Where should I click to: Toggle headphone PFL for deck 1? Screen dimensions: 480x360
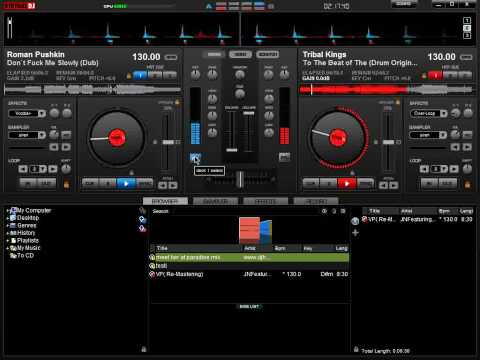(195, 157)
